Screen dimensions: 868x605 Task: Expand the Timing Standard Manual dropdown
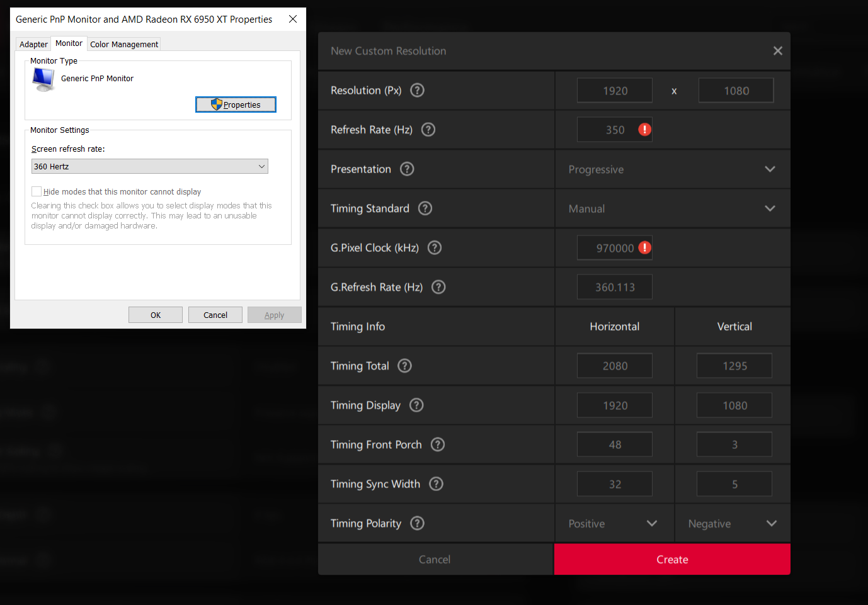pyautogui.click(x=672, y=208)
